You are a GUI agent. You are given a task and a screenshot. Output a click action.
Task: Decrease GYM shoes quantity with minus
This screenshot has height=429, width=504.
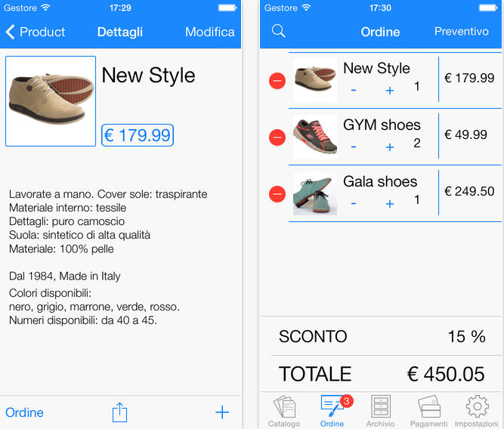coord(354,147)
